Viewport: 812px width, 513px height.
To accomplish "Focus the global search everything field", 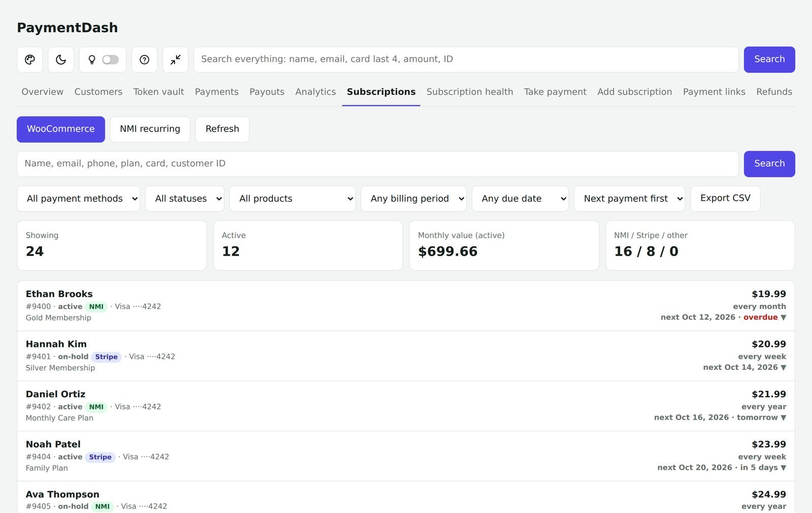I will pyautogui.click(x=466, y=60).
